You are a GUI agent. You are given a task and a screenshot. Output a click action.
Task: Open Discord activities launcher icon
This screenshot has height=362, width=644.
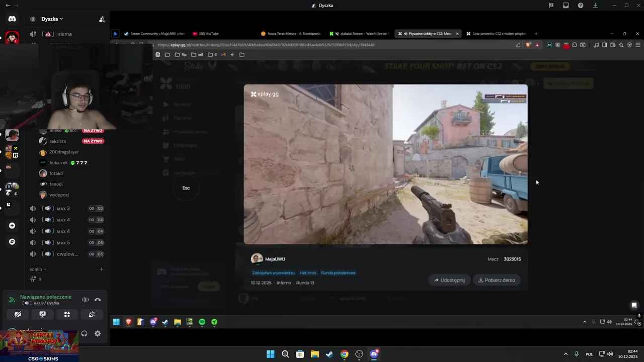pyautogui.click(x=67, y=314)
